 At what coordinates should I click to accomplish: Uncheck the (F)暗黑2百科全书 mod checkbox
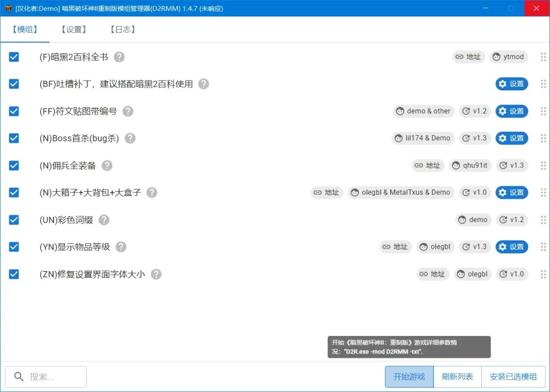click(x=14, y=57)
